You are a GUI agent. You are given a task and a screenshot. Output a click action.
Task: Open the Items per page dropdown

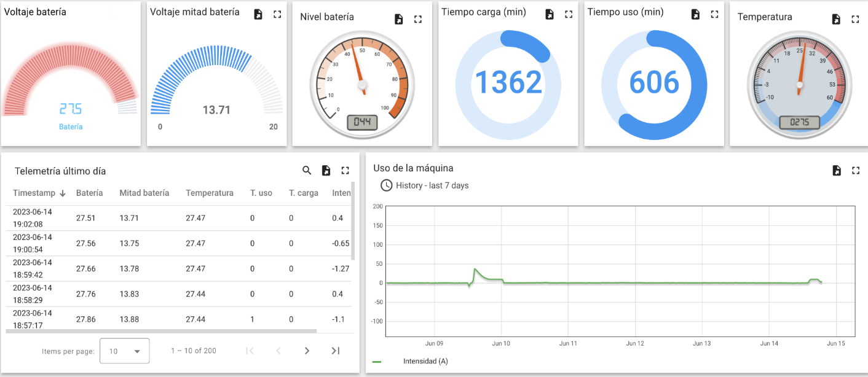click(124, 351)
